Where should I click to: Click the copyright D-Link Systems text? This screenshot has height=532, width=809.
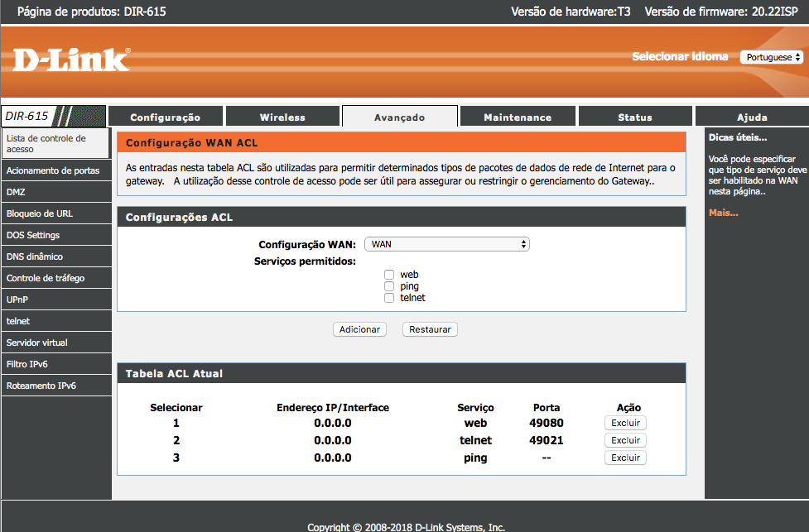(x=406, y=527)
